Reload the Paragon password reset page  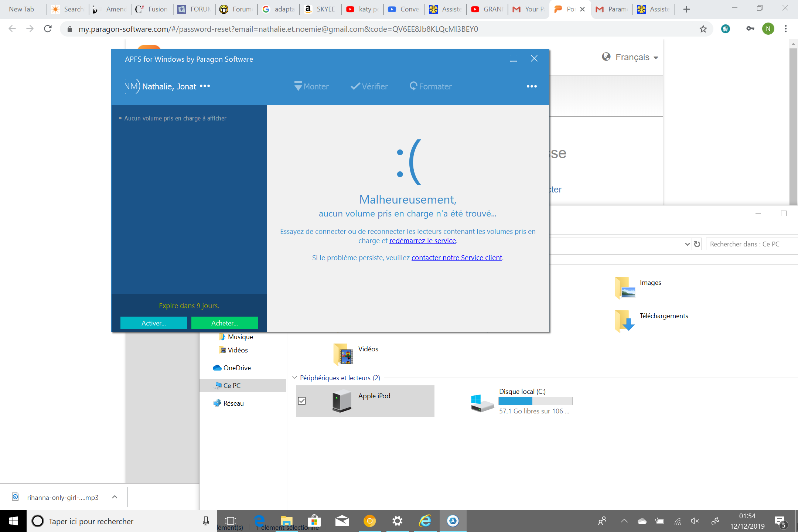[48, 29]
